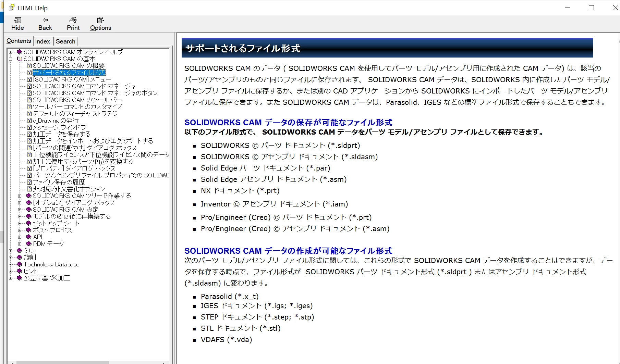The width and height of the screenshot is (620, 364).
Task: Expand 公差に基づく加工 node
Action: (x=11, y=278)
